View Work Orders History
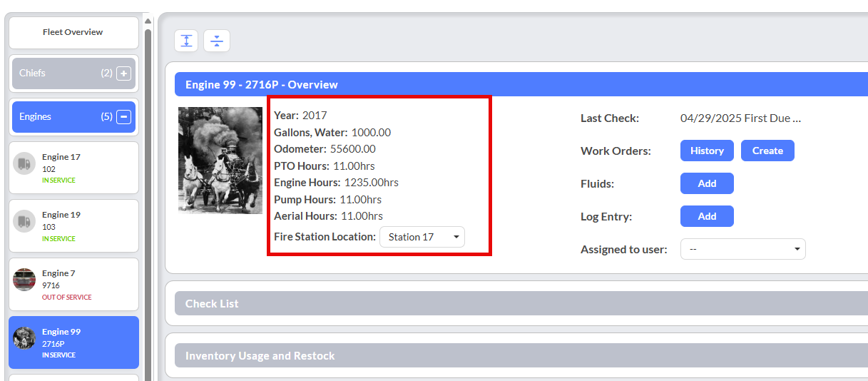Viewport: 868px width, 381px height. tap(707, 151)
